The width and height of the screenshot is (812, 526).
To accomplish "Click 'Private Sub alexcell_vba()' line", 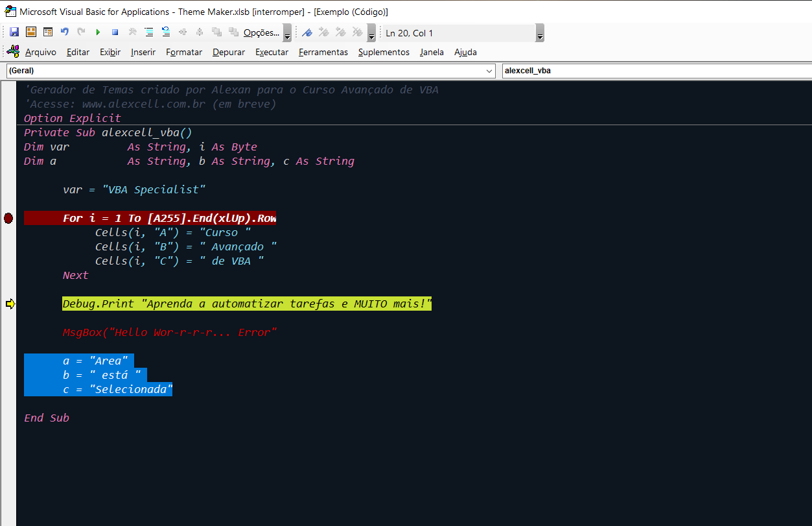I will point(108,132).
